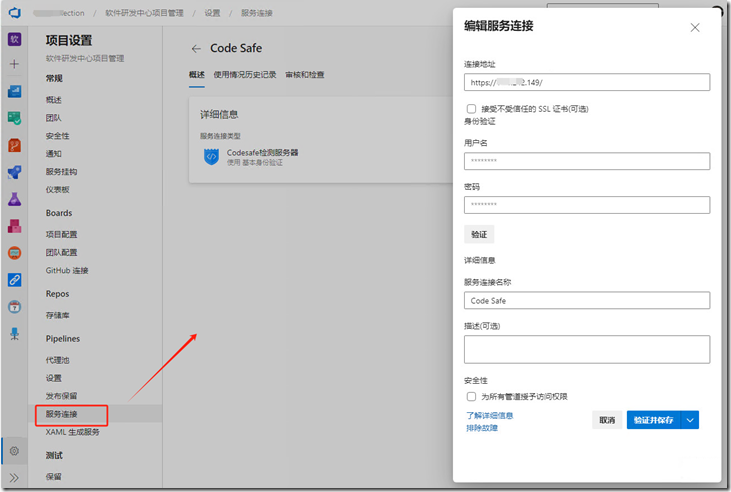Image resolution: width=731 pixels, height=492 pixels.
Task: Switch to the 概述 tab
Action: coord(197,75)
